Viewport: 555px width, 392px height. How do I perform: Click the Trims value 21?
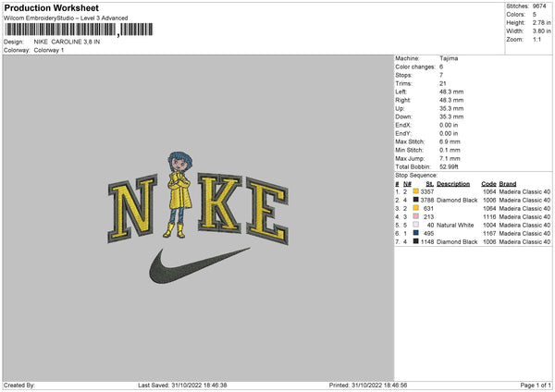click(443, 83)
